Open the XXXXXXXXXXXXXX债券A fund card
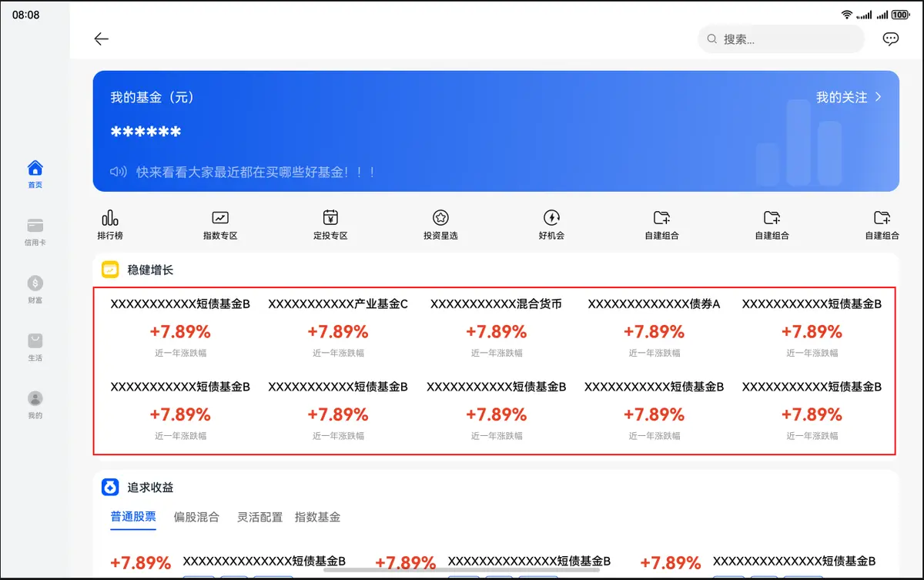This screenshot has height=580, width=924. [x=654, y=329]
